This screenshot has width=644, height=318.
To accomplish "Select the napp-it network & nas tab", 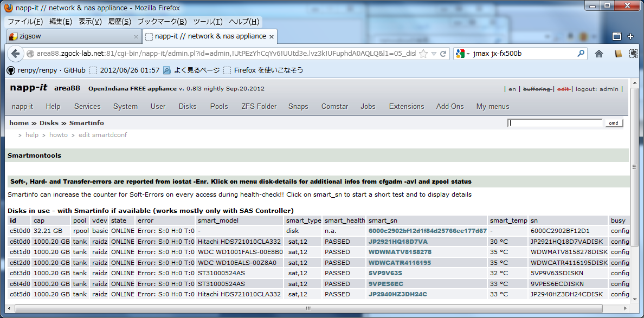I will point(210,36).
